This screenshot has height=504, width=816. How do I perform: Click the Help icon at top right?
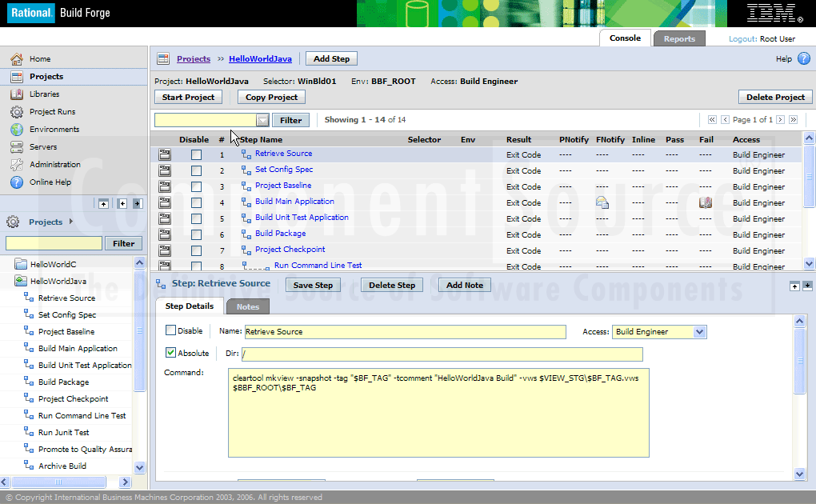[804, 59]
